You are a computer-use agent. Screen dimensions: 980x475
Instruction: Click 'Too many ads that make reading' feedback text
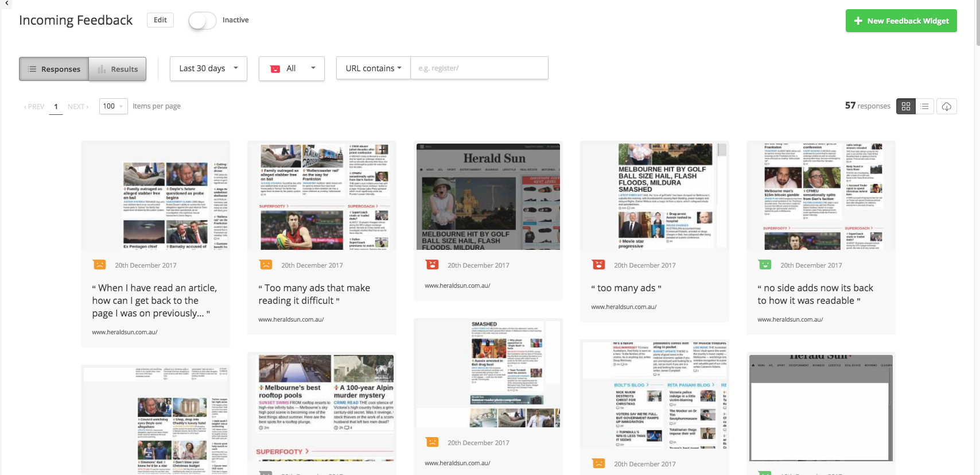click(314, 294)
